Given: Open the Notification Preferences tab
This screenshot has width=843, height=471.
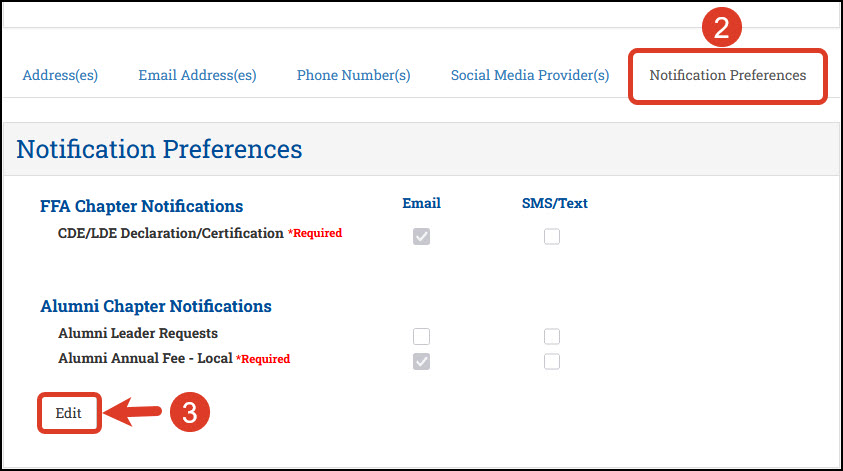Looking at the screenshot, I should (727, 76).
